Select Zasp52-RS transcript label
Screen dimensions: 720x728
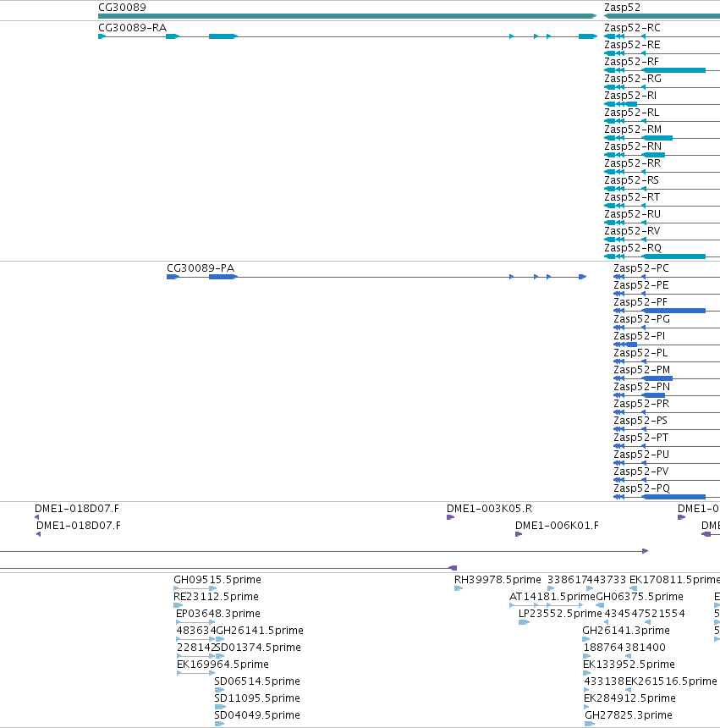click(631, 180)
